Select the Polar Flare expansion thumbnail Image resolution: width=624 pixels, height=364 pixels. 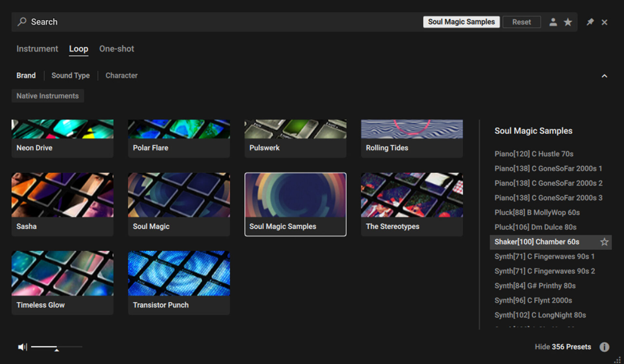pyautogui.click(x=179, y=138)
